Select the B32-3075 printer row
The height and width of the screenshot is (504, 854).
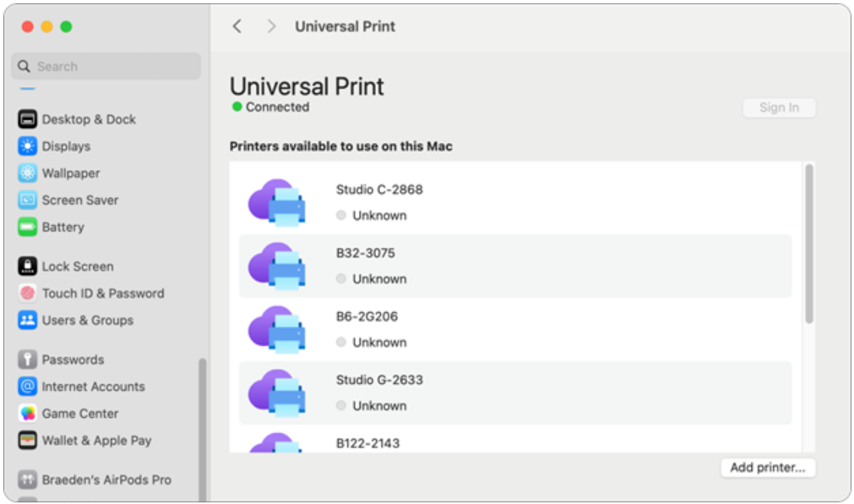click(x=514, y=266)
